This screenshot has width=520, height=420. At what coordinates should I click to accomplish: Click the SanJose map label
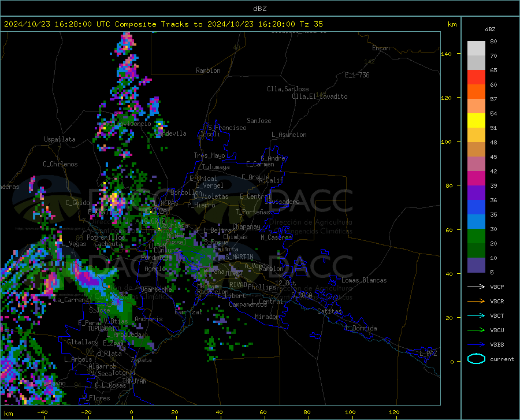[x=259, y=121]
